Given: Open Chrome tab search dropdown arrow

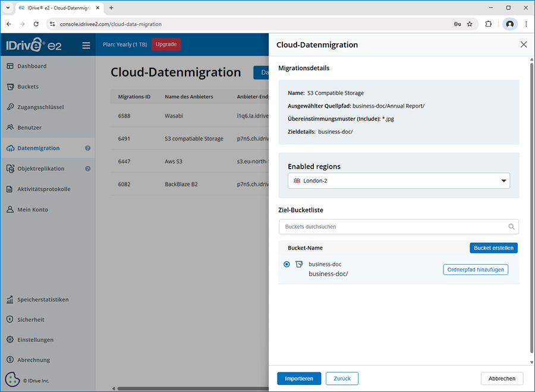Looking at the screenshot, I should click(x=8, y=8).
